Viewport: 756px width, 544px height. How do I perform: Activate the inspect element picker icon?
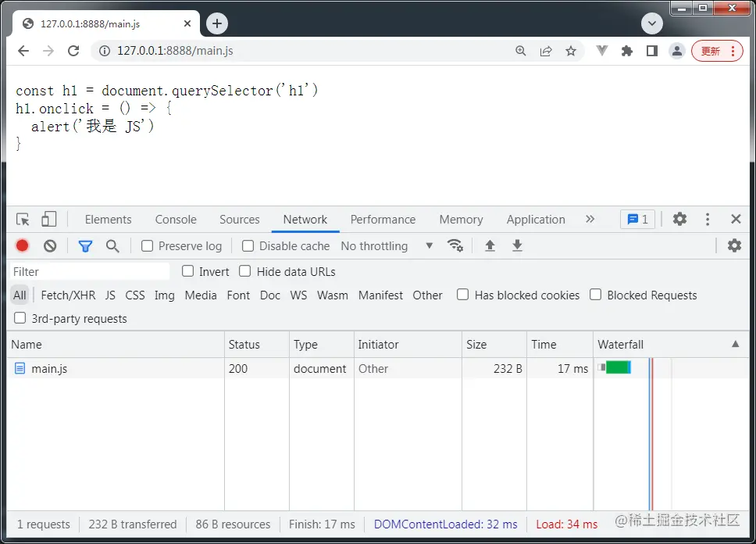click(x=23, y=219)
